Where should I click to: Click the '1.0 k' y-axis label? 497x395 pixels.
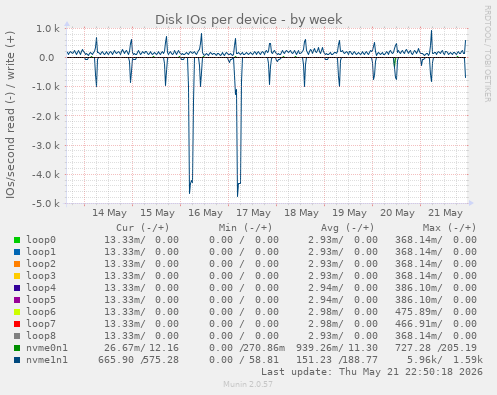pos(48,29)
